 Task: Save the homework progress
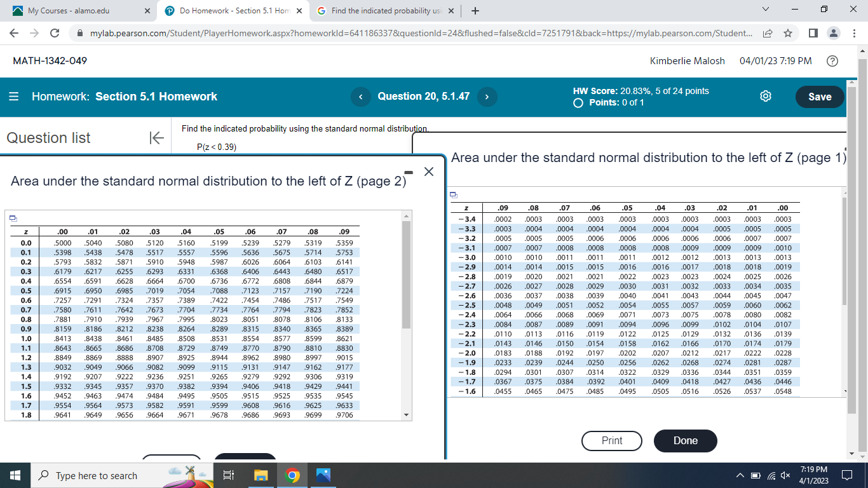819,97
